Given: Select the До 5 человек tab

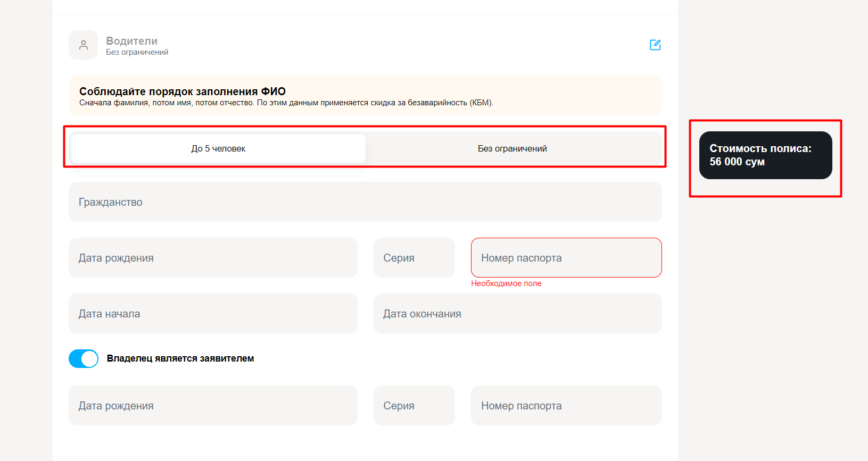Looking at the screenshot, I should pos(218,148).
